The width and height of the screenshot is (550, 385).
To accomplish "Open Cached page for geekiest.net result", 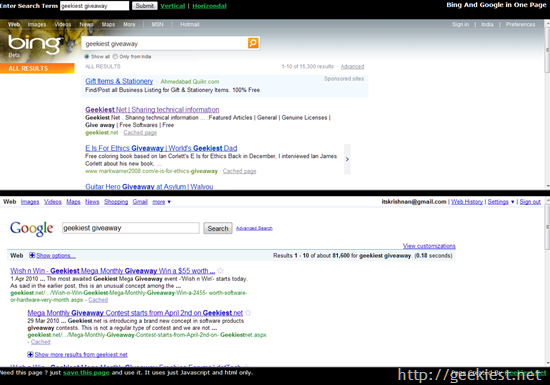I will (140, 133).
